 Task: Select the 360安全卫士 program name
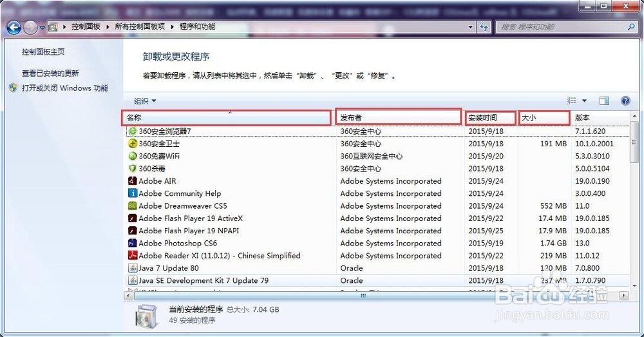coord(159,144)
